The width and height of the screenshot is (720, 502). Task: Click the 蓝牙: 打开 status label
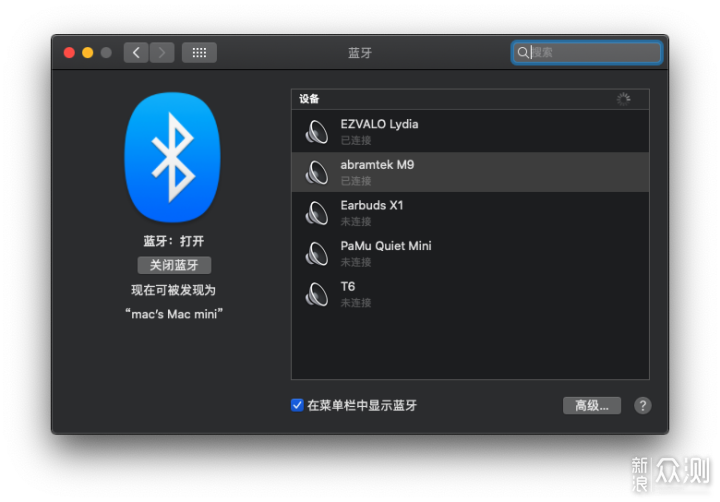point(174,241)
